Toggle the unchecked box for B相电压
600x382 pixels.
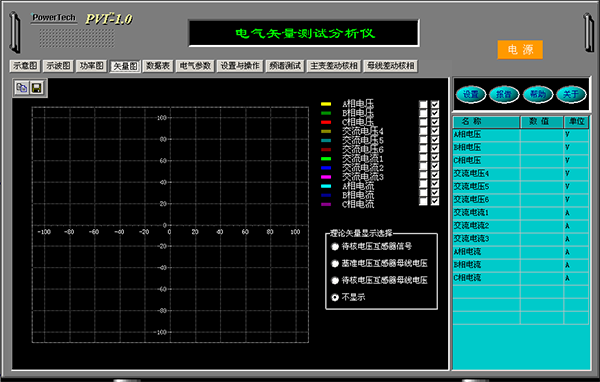point(423,113)
